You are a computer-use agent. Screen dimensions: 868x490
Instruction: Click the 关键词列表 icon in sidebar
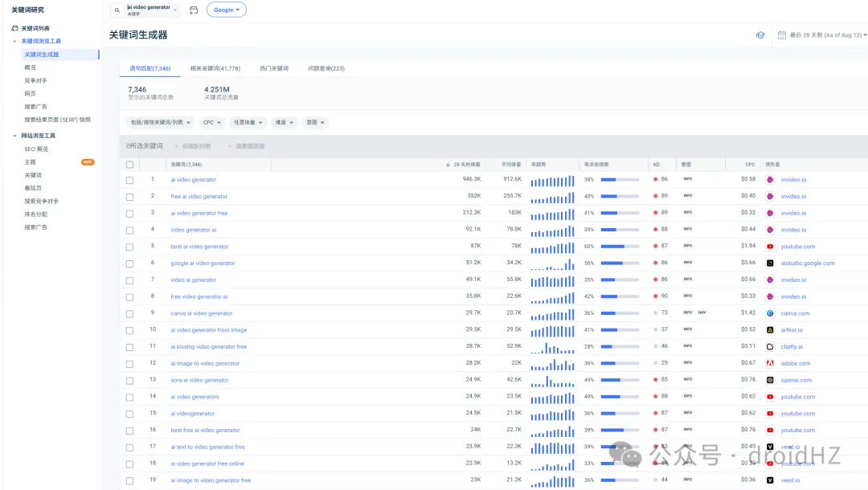point(14,28)
